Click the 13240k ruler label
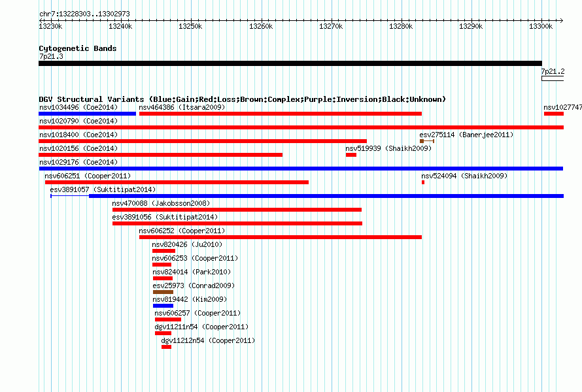 [120, 26]
